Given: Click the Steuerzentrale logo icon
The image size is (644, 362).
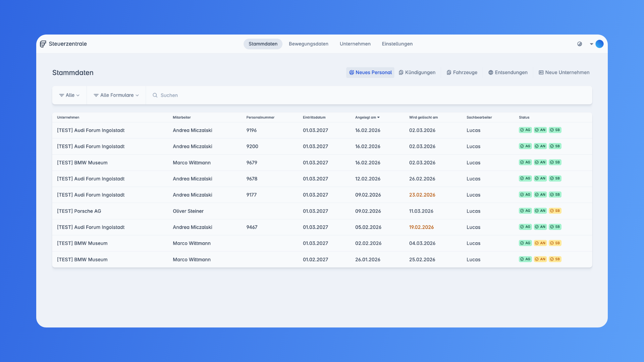Looking at the screenshot, I should click(43, 44).
